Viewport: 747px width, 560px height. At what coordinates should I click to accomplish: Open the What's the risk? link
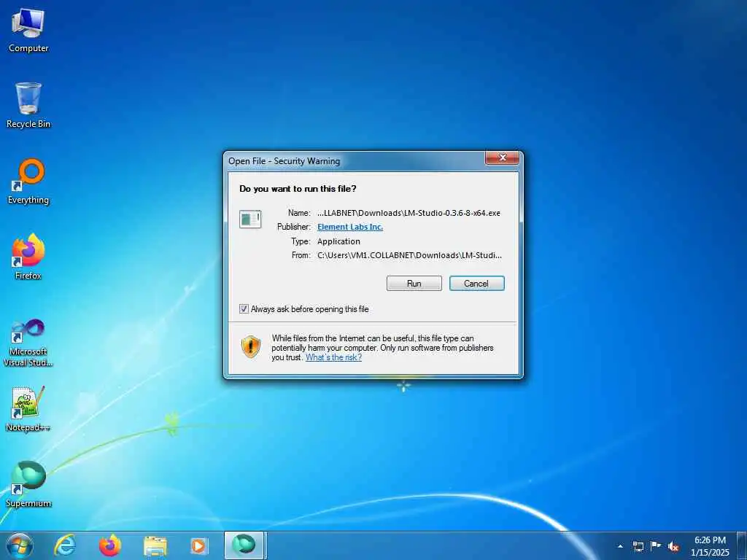[333, 357]
